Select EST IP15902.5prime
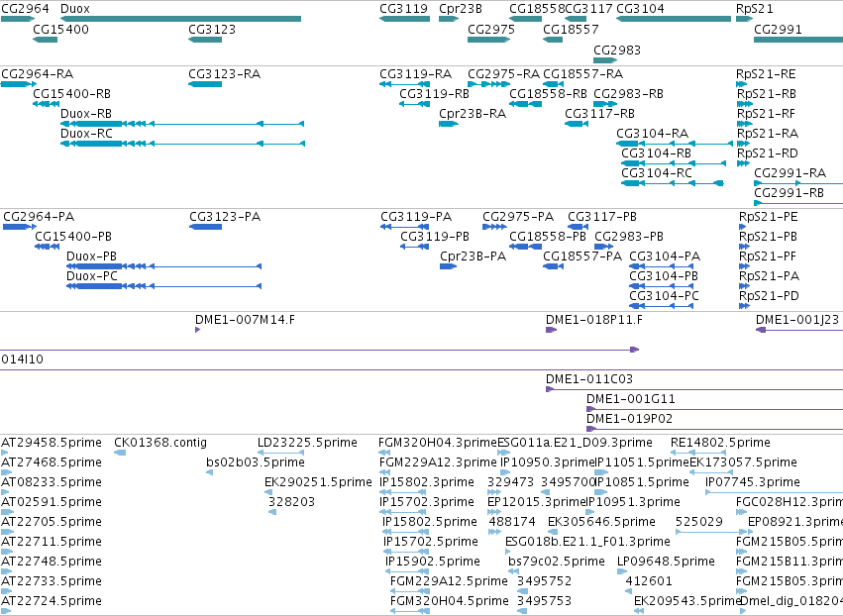The width and height of the screenshot is (843, 616). [433, 562]
